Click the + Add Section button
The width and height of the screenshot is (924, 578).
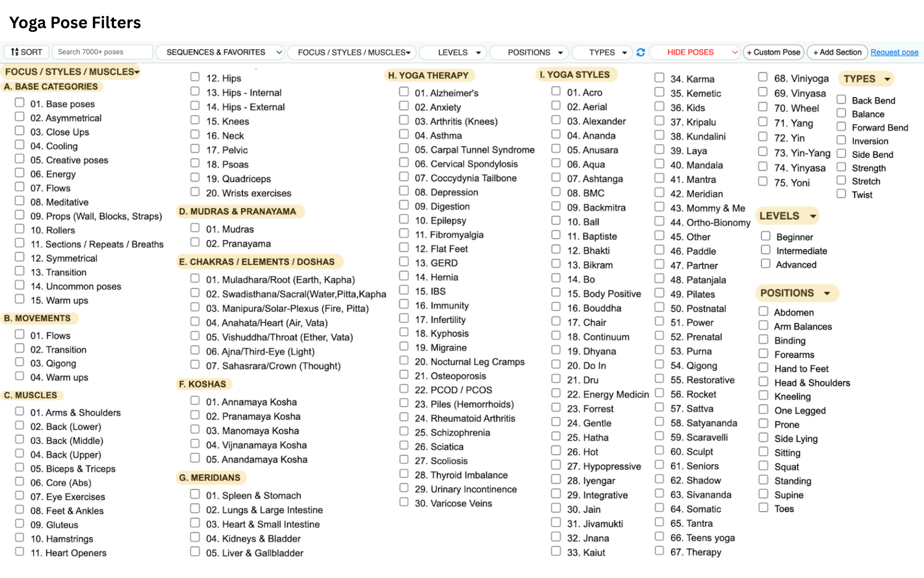(837, 52)
